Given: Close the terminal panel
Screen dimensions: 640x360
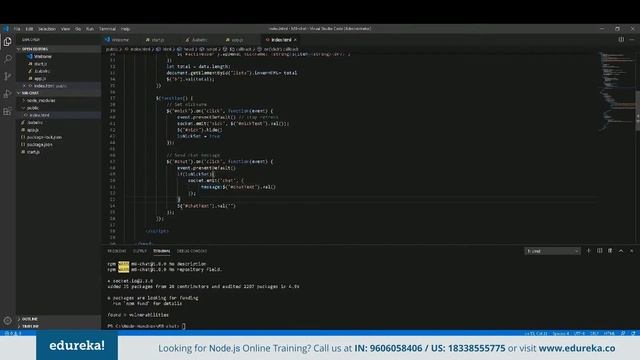Looking at the screenshot, I should pos(631,251).
